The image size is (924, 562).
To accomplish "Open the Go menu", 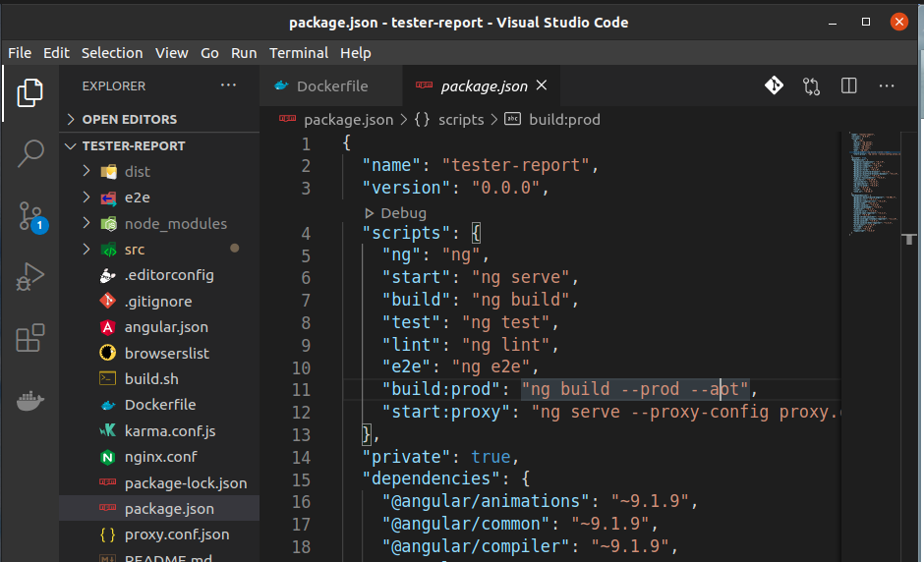I will tap(209, 53).
